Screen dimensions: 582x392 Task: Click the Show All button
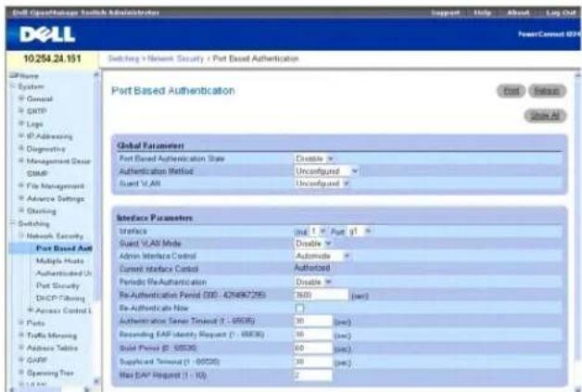[x=545, y=116]
